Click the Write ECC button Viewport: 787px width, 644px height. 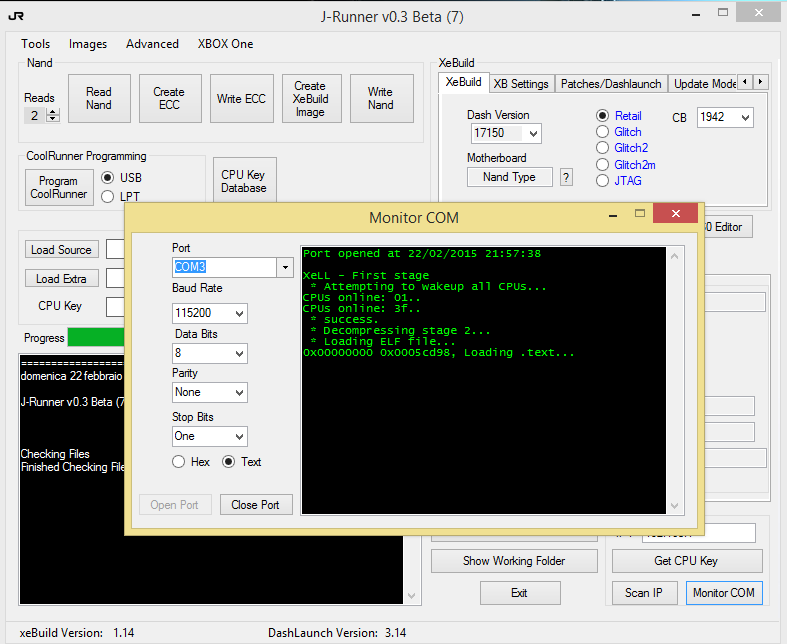[241, 98]
